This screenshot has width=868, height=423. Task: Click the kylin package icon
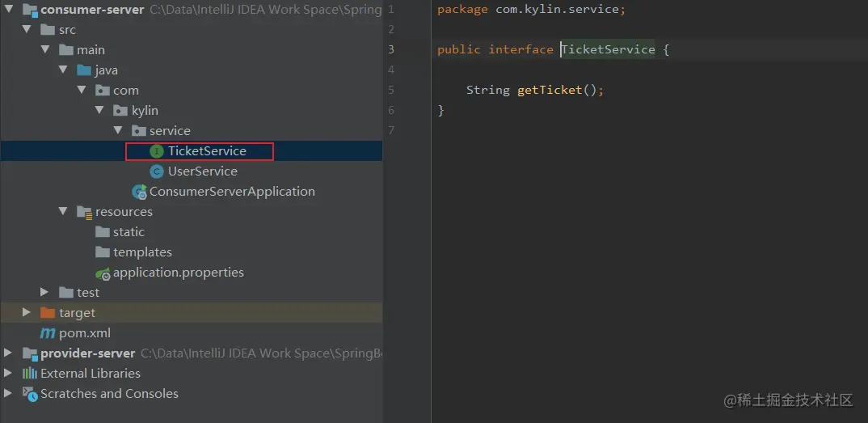click(120, 111)
